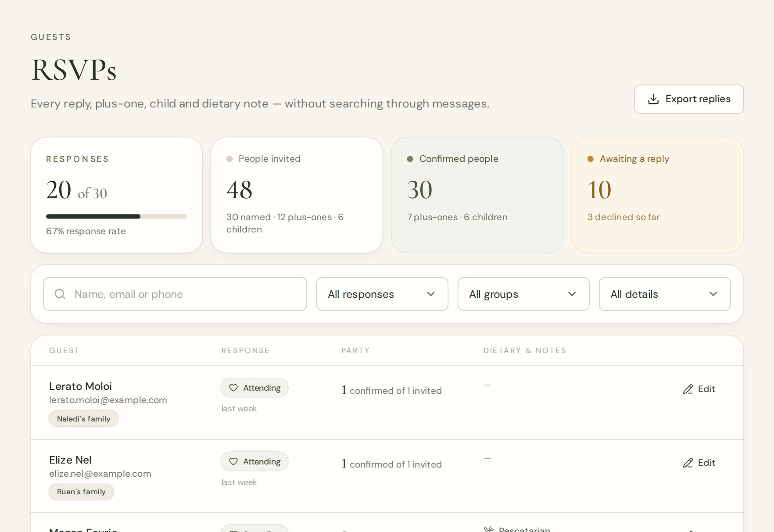This screenshot has width=774, height=532.
Task: Click the Attending badge for Elize Nel
Action: pyautogui.click(x=254, y=461)
